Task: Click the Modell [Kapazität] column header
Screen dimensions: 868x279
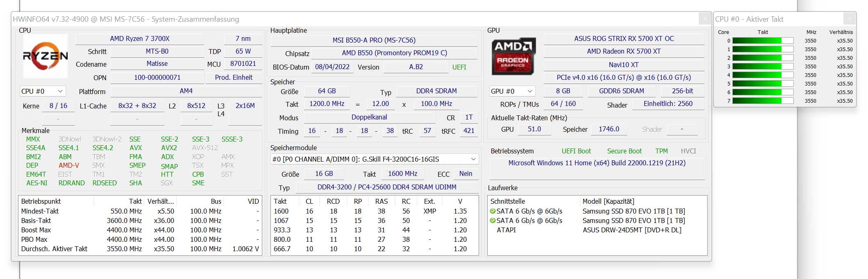Action: point(643,201)
